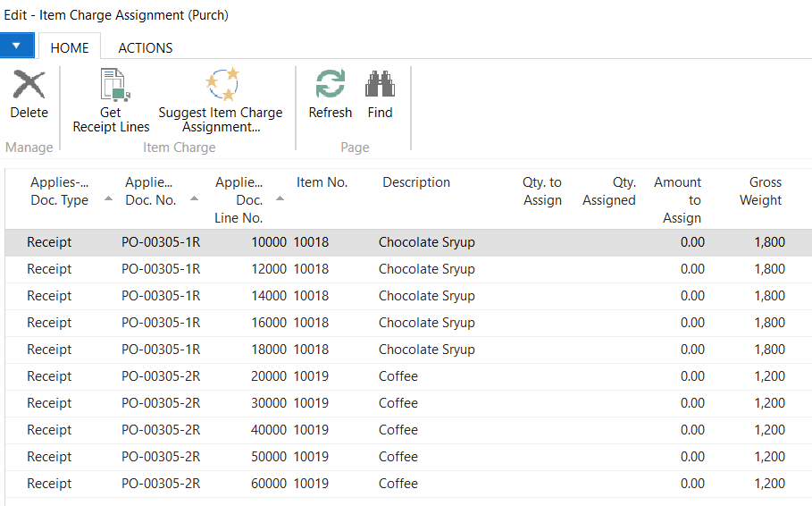Switch to the ACTIONS tab

click(x=146, y=48)
